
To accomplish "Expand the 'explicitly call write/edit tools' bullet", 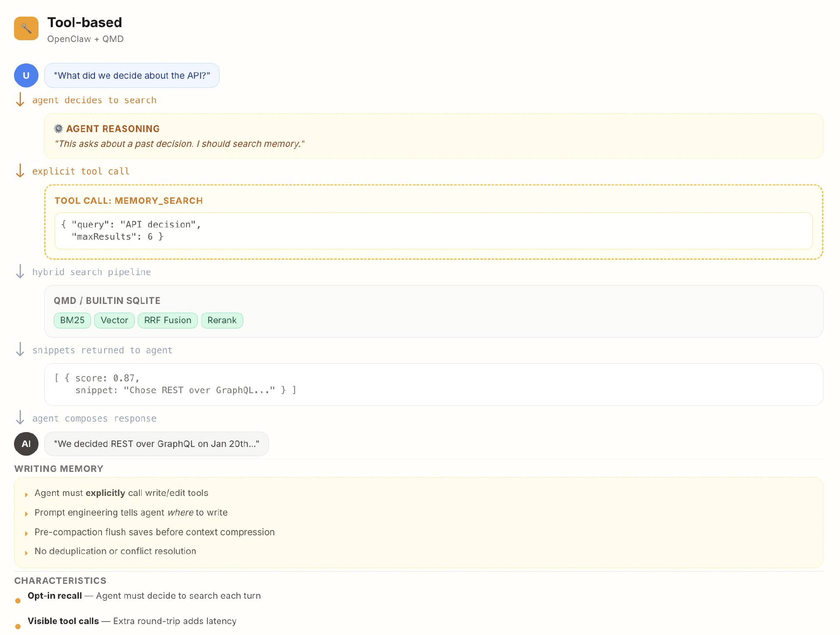I will (x=26, y=494).
